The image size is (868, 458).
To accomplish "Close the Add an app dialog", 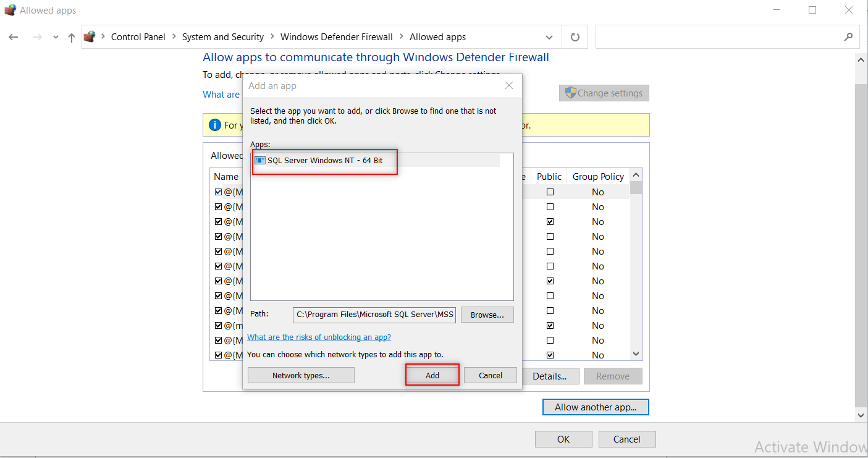I will pyautogui.click(x=509, y=86).
